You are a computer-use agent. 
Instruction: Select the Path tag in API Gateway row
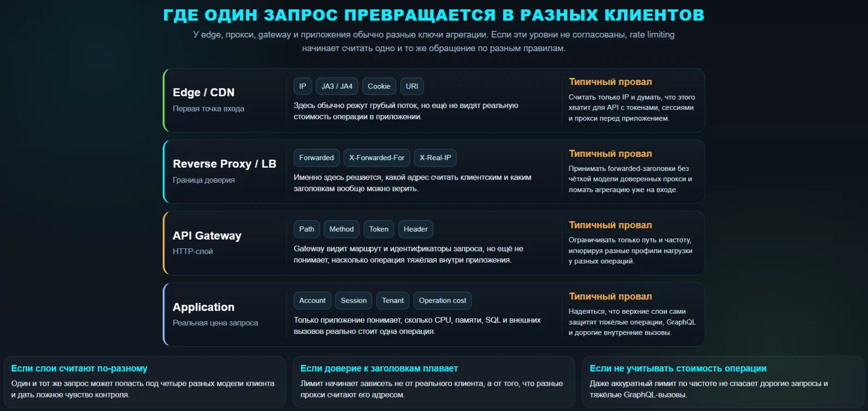307,229
